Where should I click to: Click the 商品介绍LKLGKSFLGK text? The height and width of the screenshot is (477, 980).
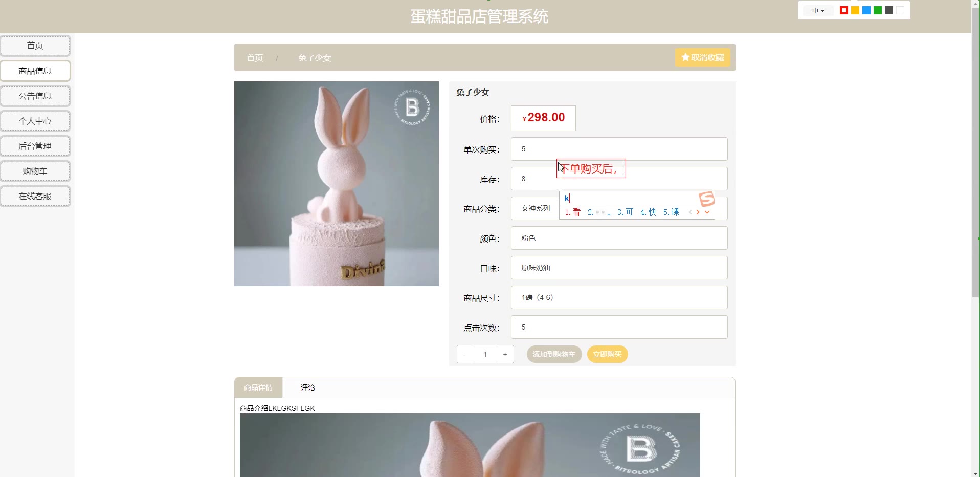pyautogui.click(x=277, y=408)
